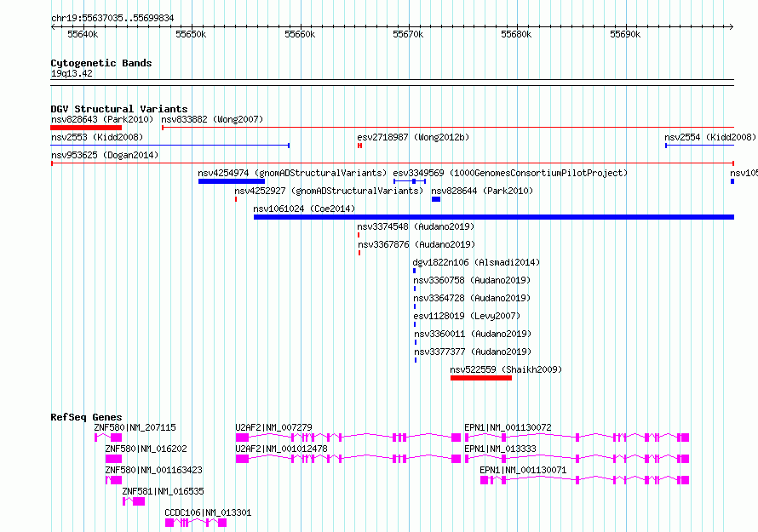Open nsv522559 (Shaikh2009) variant label
758x532 pixels.
tap(506, 369)
